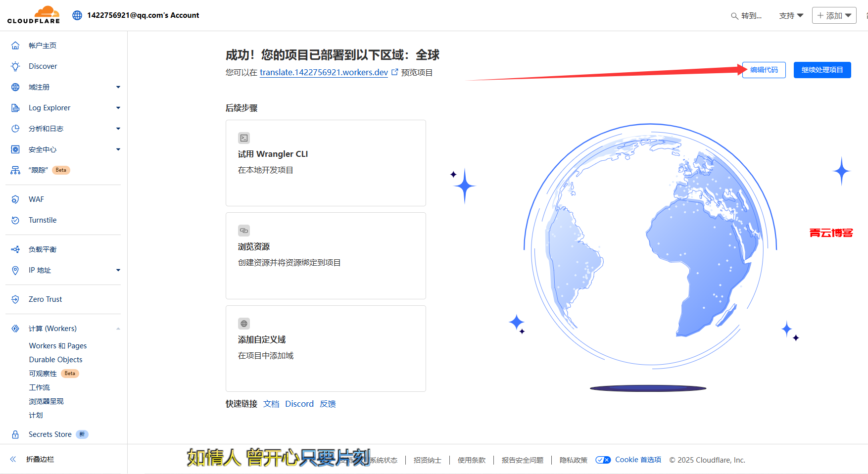Viewport: 868px width, 474px height.
Task: Open Cookie 首选项 link
Action: tap(638, 460)
